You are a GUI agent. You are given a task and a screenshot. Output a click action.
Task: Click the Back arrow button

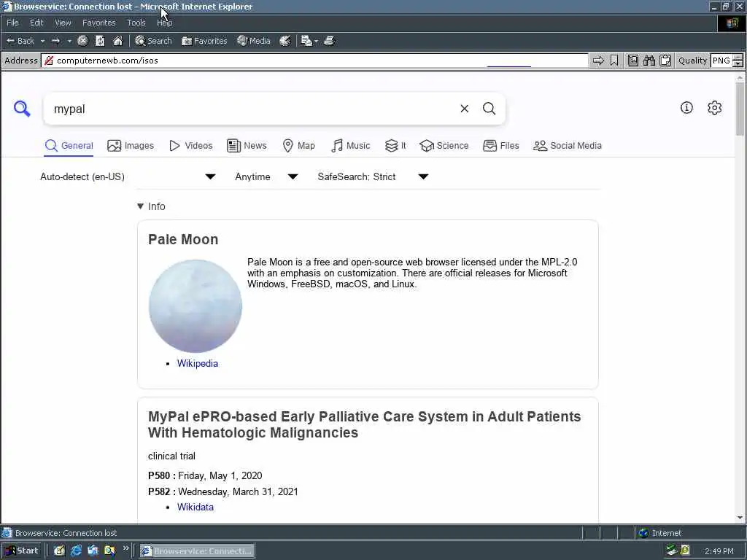(20, 41)
